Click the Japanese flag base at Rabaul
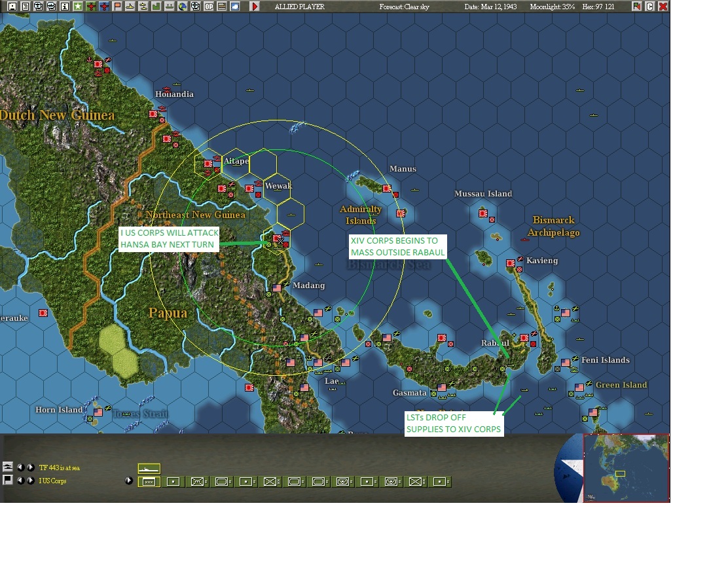 tap(524, 337)
